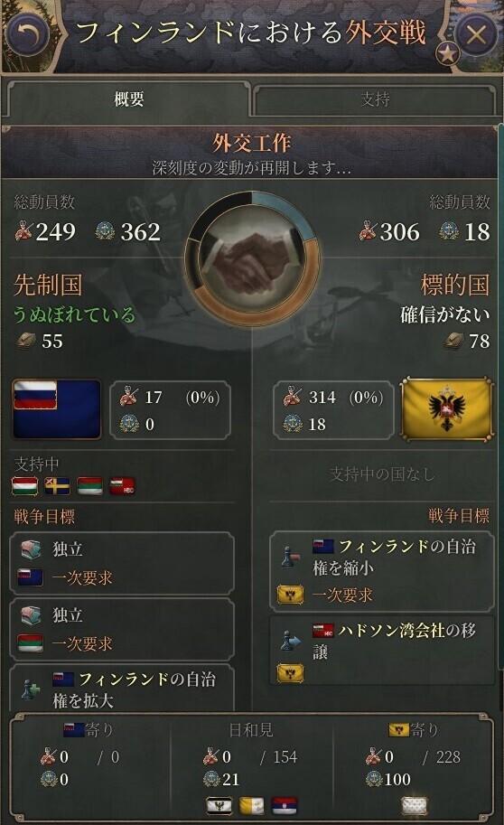Select the first 独立 war goal entry
Screen dimensions: 504x825
click(122, 563)
